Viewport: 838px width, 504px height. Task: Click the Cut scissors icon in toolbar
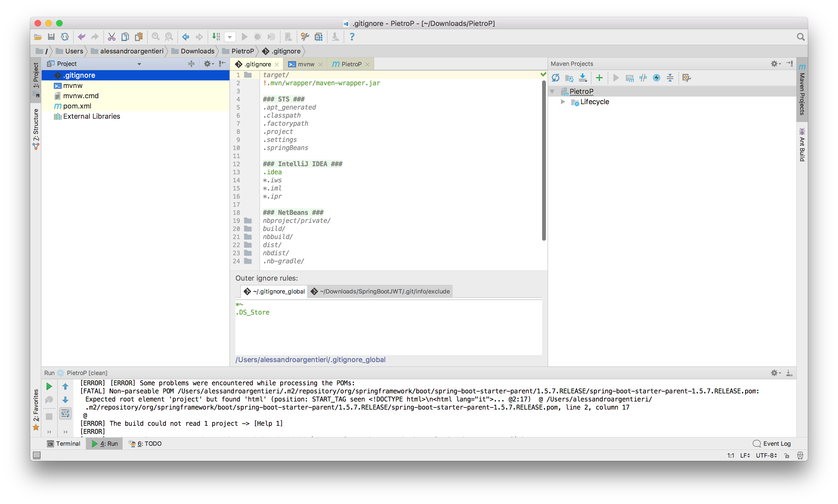[111, 37]
